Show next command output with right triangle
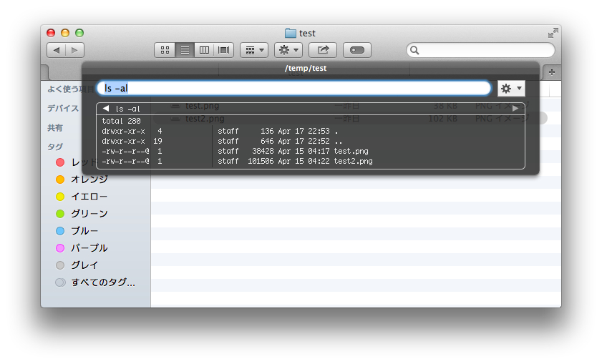 pos(515,109)
